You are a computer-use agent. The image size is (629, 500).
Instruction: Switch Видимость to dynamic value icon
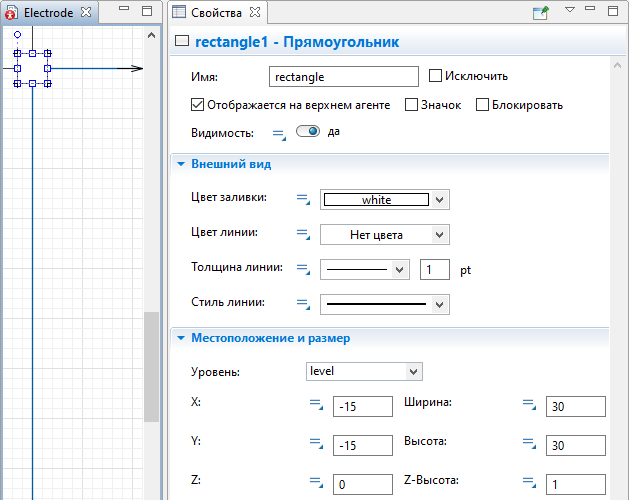(279, 134)
